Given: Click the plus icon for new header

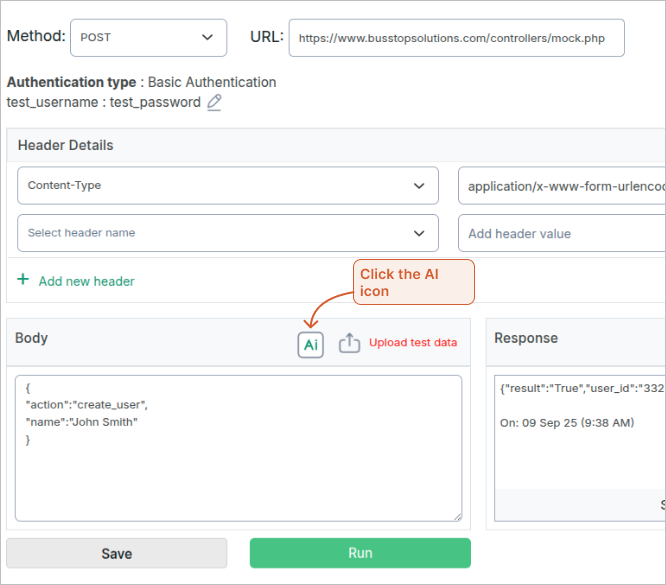Looking at the screenshot, I should click(23, 280).
